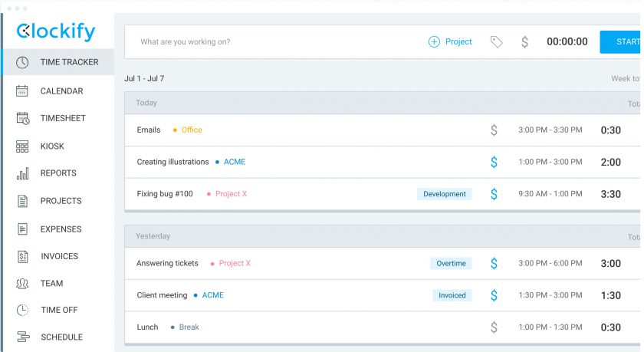644x352 pixels.
Task: Toggle billable status for Emails entry
Action: pyautogui.click(x=494, y=130)
